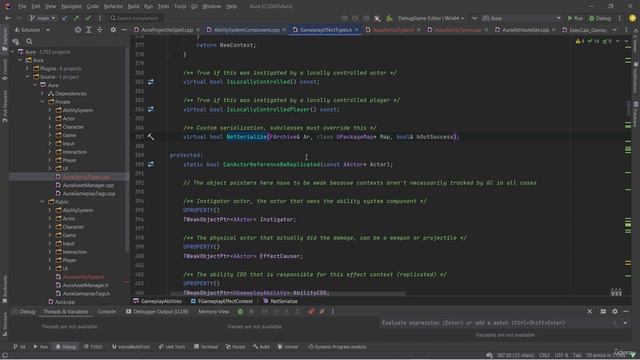Open the Window menu

(211, 7)
